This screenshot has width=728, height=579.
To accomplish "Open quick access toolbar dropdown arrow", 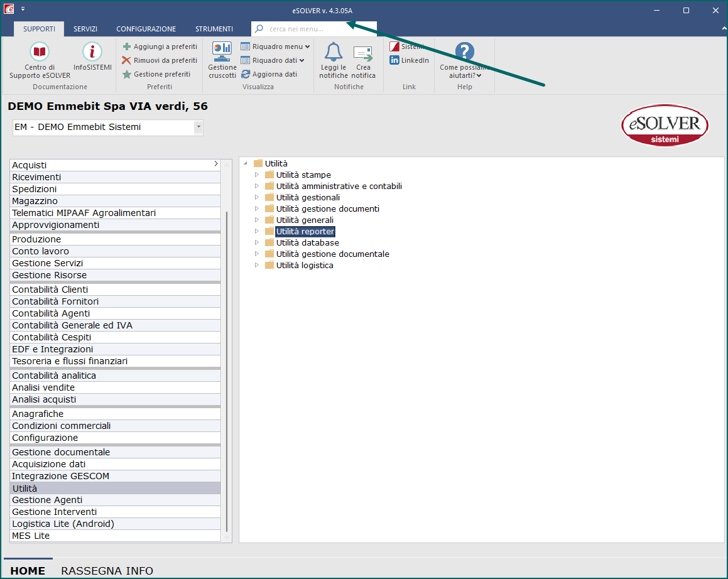I will [23, 9].
